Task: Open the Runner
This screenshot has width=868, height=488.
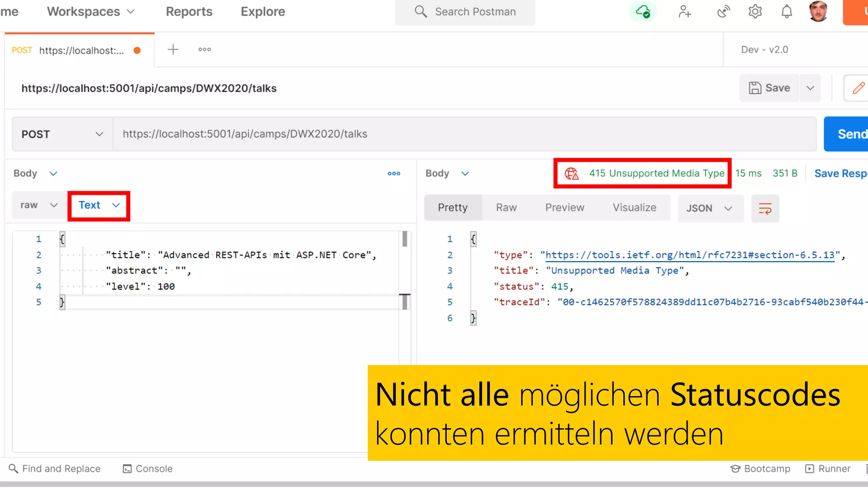Action: click(828, 469)
